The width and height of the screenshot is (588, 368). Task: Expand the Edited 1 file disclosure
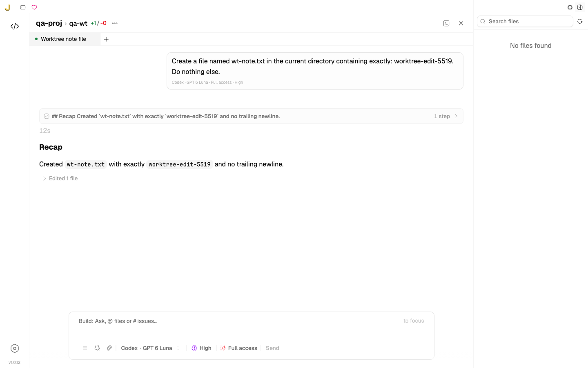click(x=60, y=178)
